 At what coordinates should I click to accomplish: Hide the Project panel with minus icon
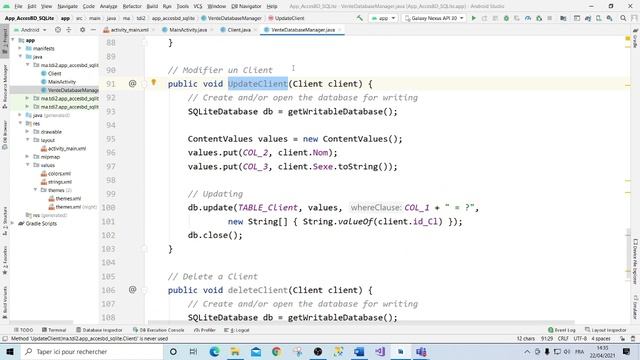pos(93,30)
